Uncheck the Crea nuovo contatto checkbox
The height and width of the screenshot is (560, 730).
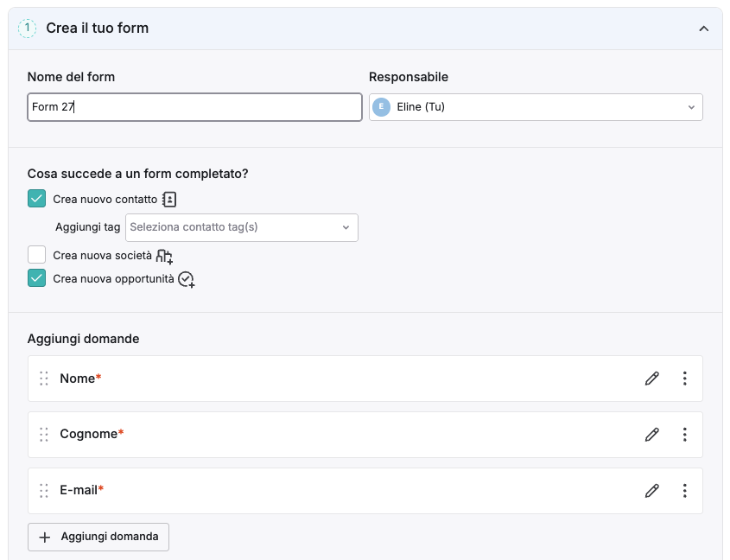(x=37, y=199)
